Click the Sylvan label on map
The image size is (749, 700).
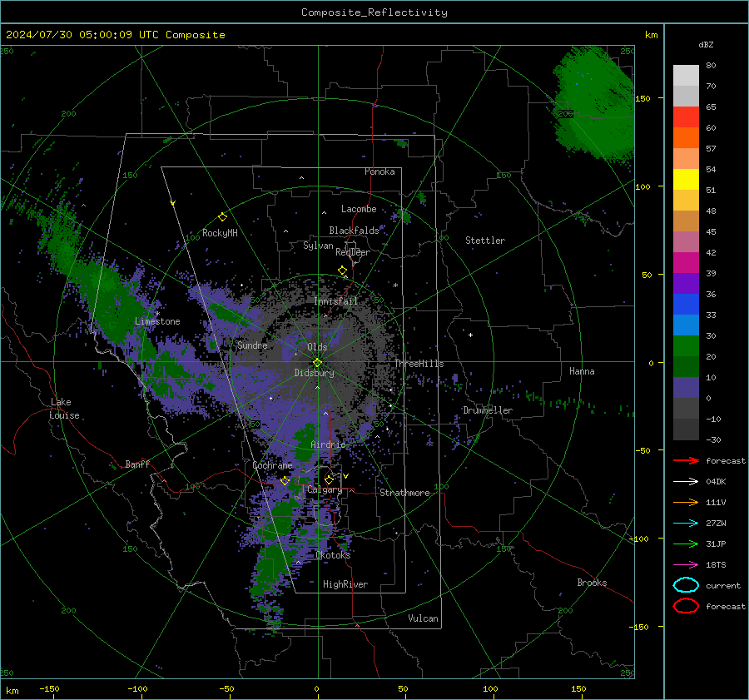[318, 246]
